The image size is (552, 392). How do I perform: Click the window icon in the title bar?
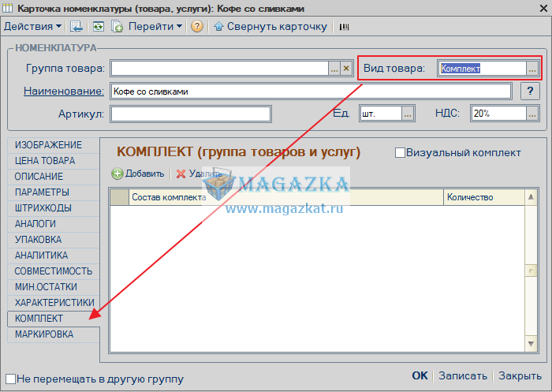pos(7,8)
